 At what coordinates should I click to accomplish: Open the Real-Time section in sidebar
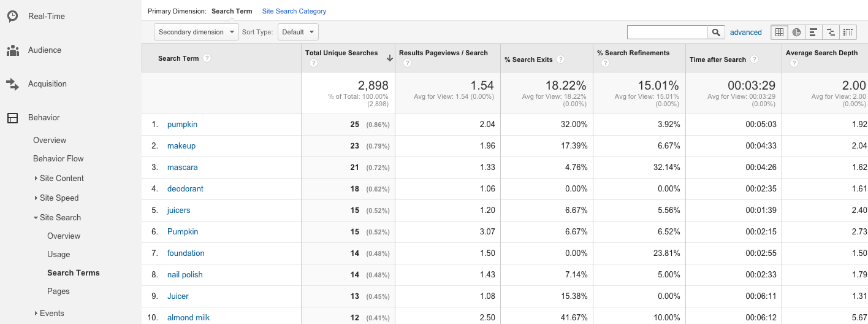point(46,16)
